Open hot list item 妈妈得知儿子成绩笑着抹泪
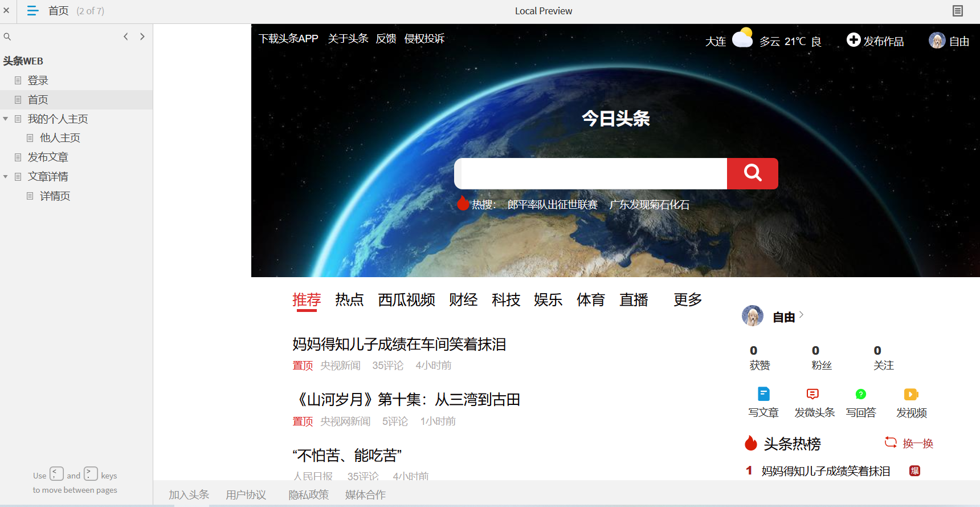Screen dimensions: 980x507 826,471
